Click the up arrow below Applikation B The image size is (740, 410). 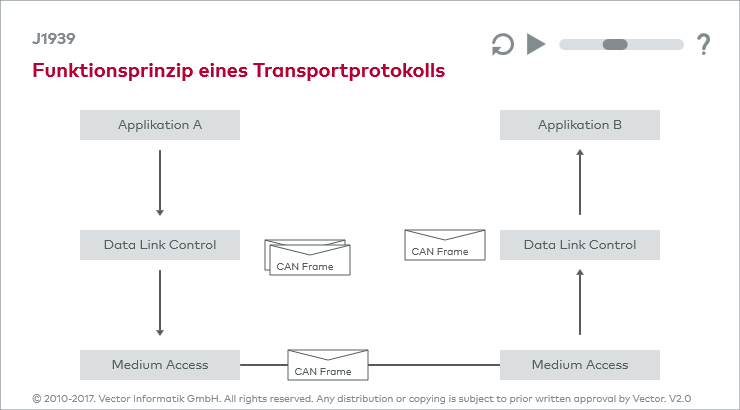(x=580, y=182)
